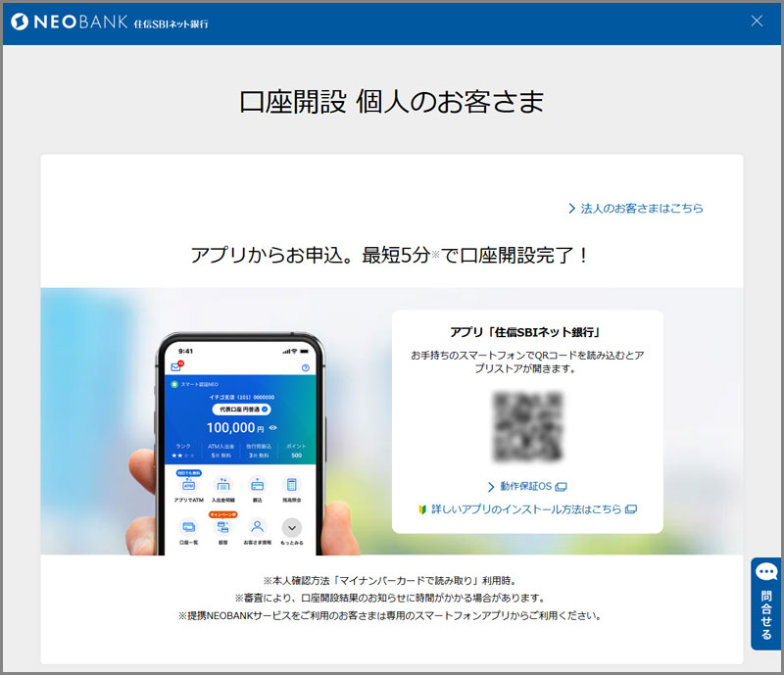Click the 住信SBIネット銀行 text in header

pos(171,24)
